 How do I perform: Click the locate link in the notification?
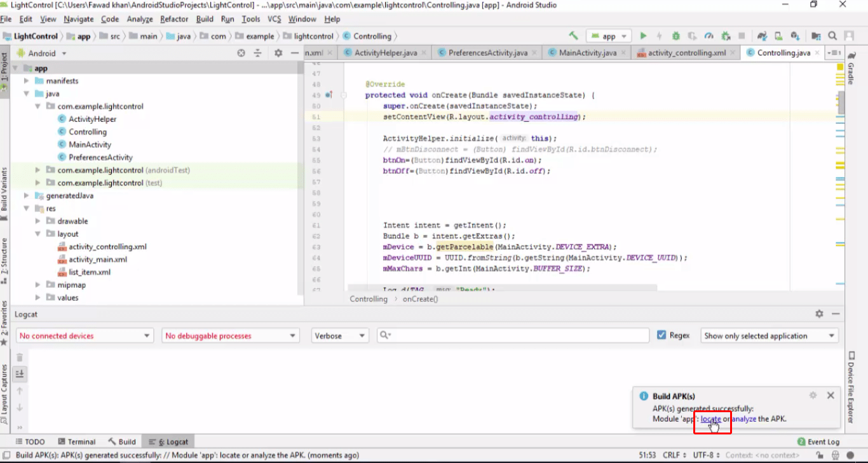click(x=710, y=419)
